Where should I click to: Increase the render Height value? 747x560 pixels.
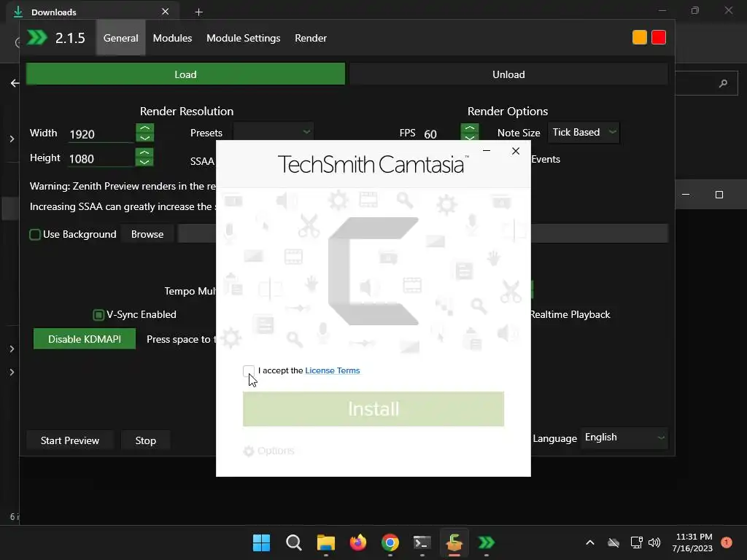(x=144, y=152)
